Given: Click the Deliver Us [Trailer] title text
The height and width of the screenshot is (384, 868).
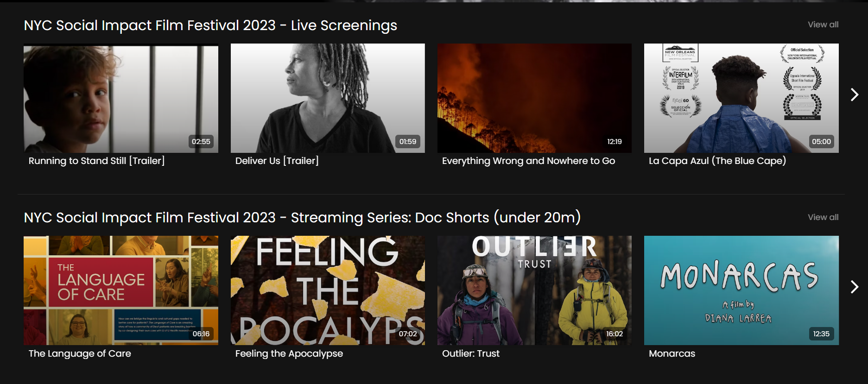Looking at the screenshot, I should click(x=277, y=161).
